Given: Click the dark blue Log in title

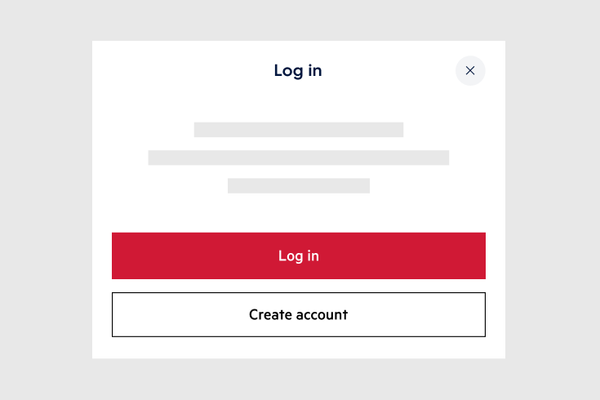Looking at the screenshot, I should (298, 71).
